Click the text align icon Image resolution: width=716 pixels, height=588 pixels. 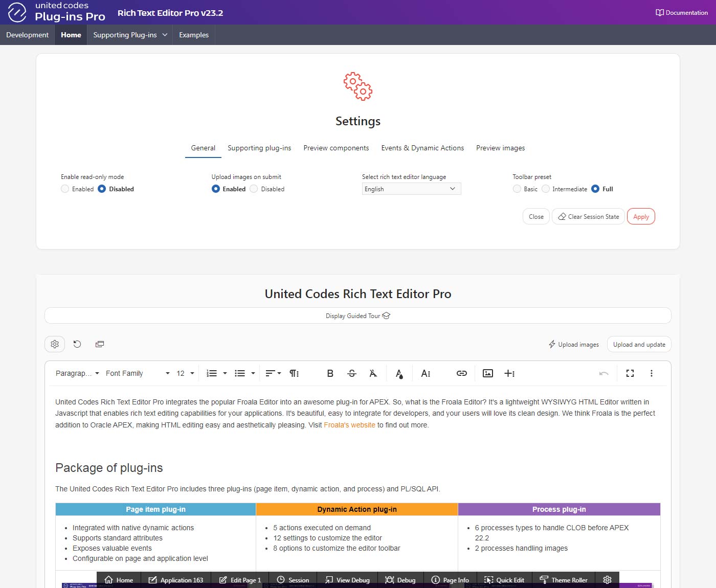tap(274, 373)
